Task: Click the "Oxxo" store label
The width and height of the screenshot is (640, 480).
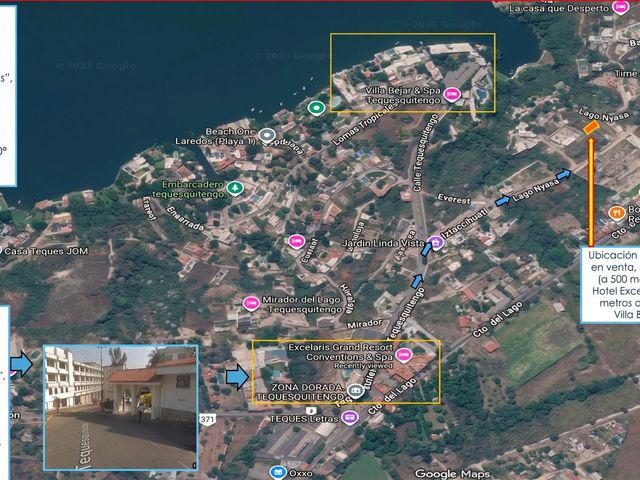Action: 300,474
